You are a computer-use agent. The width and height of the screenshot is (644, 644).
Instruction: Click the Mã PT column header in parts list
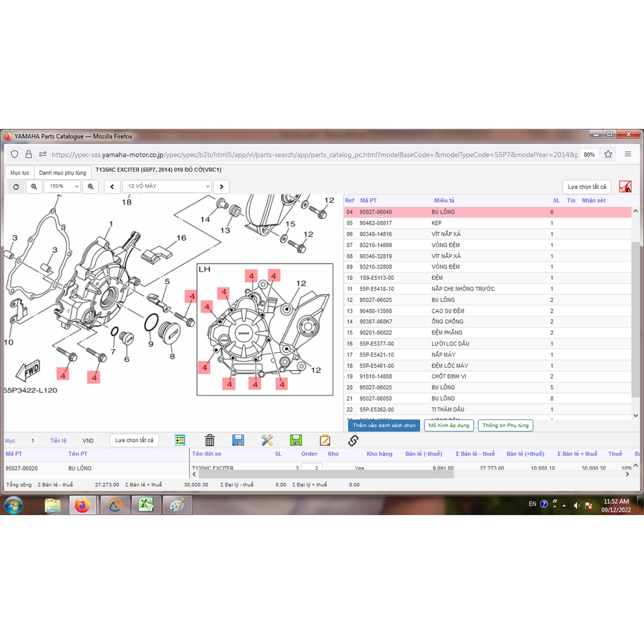tap(368, 201)
